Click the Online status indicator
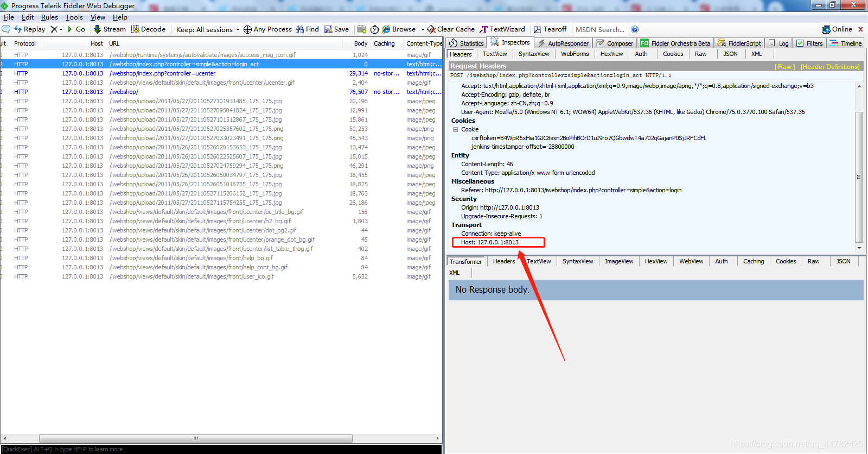This screenshot has height=454, width=868. pyautogui.click(x=837, y=29)
